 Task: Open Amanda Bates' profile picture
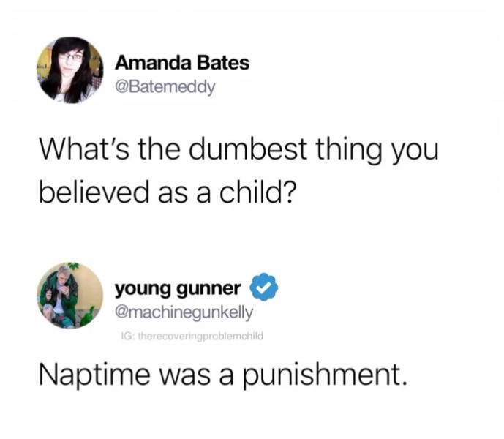click(x=69, y=70)
